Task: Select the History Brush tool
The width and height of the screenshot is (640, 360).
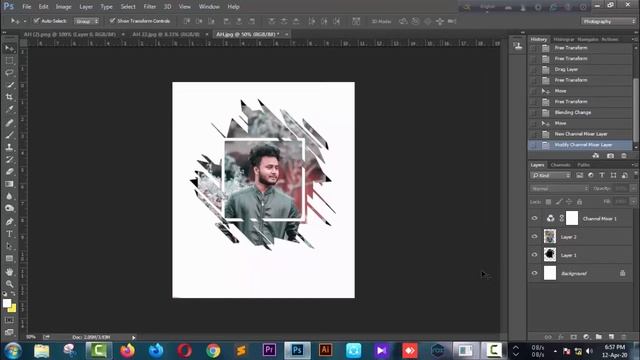Action: [x=9, y=159]
